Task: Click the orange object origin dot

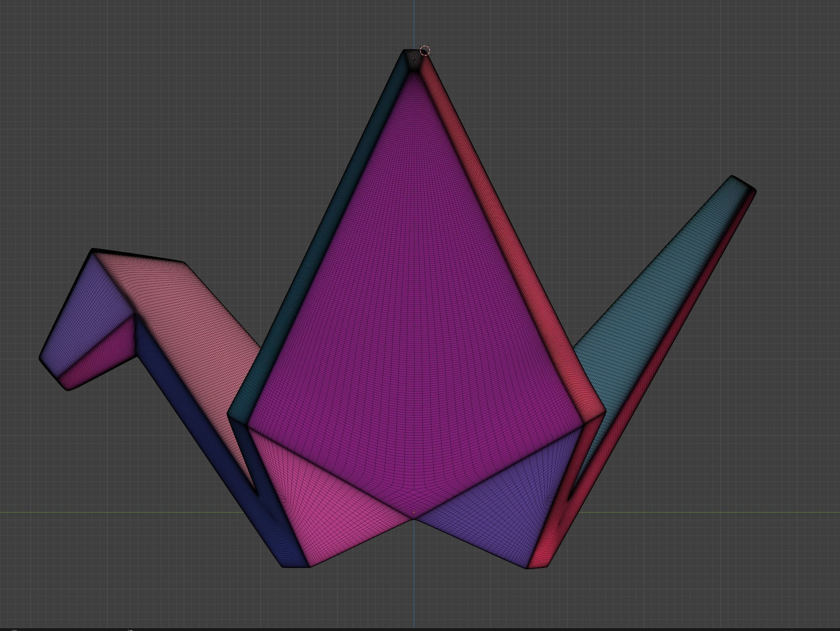Action: tap(414, 512)
